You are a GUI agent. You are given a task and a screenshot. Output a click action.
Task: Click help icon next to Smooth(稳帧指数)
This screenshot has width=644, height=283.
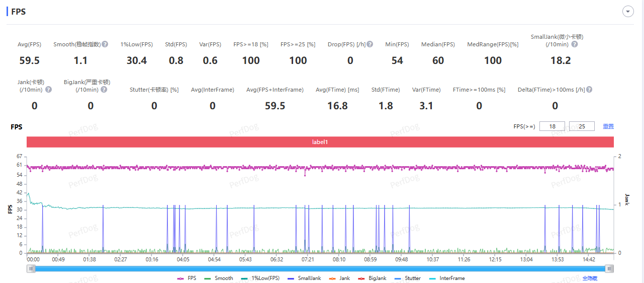pos(105,44)
